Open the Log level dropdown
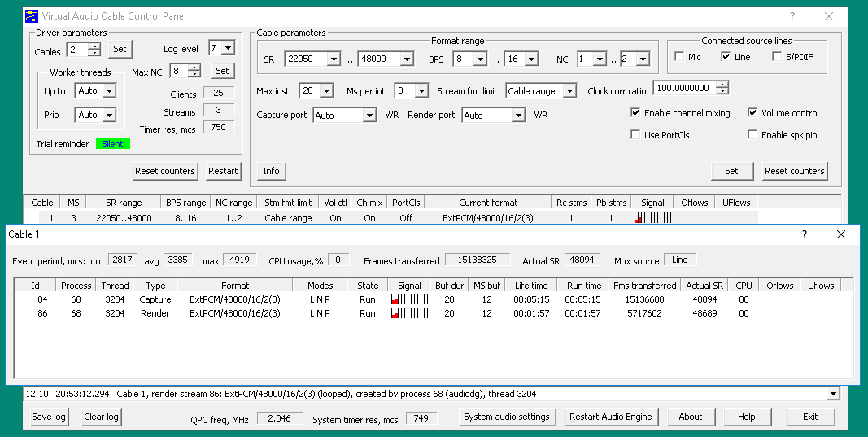The image size is (868, 437). click(x=228, y=48)
